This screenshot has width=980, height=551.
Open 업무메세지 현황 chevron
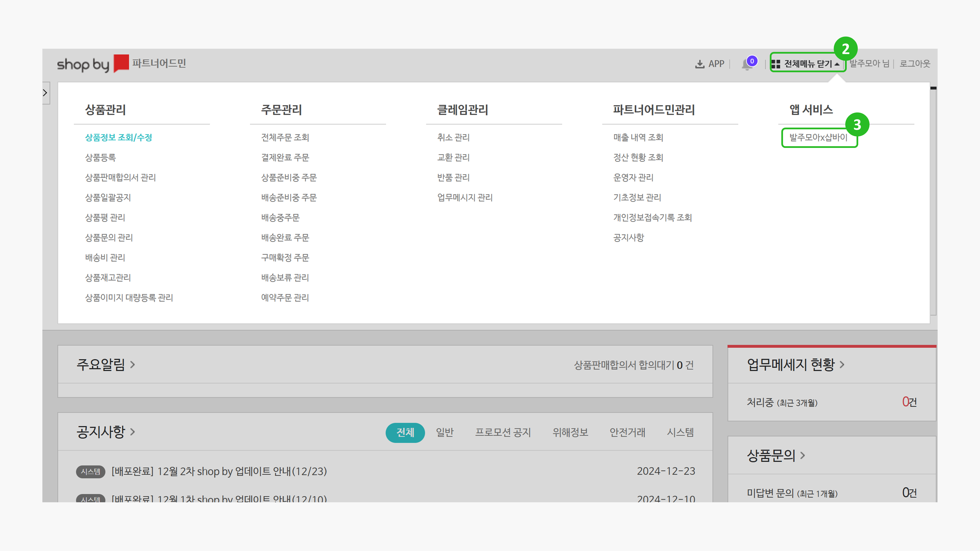point(842,364)
